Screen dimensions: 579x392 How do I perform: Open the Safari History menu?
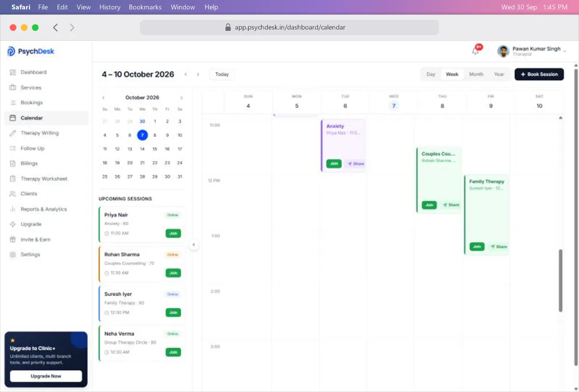click(x=110, y=7)
